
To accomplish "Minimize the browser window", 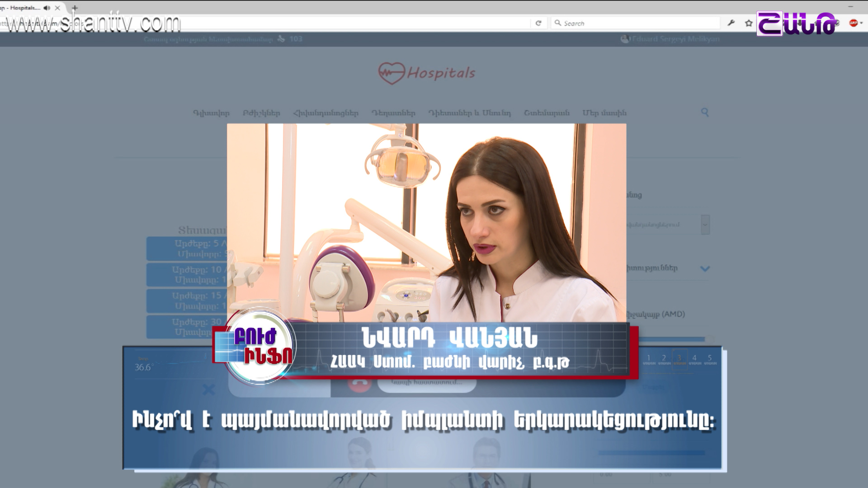I will [x=851, y=7].
